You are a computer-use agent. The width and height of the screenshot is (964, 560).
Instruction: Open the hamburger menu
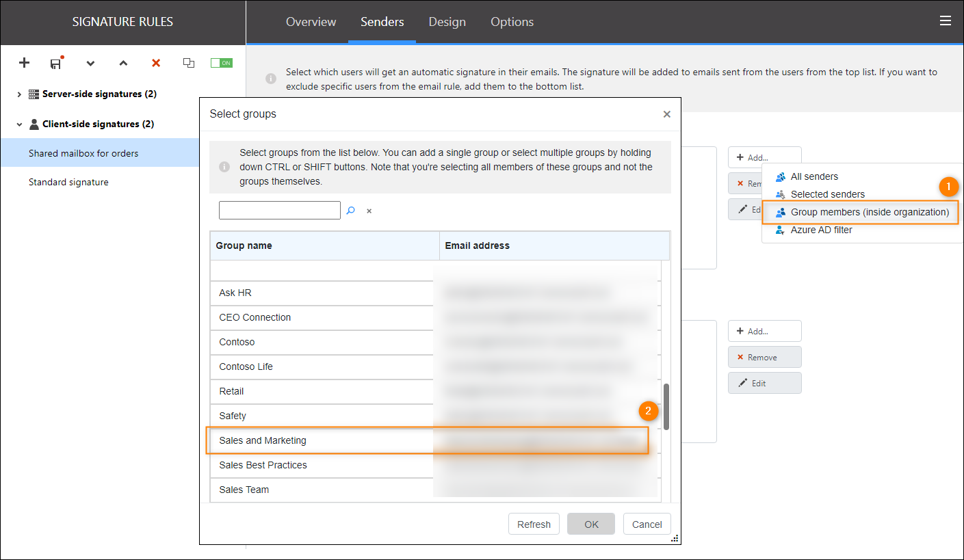[946, 21]
